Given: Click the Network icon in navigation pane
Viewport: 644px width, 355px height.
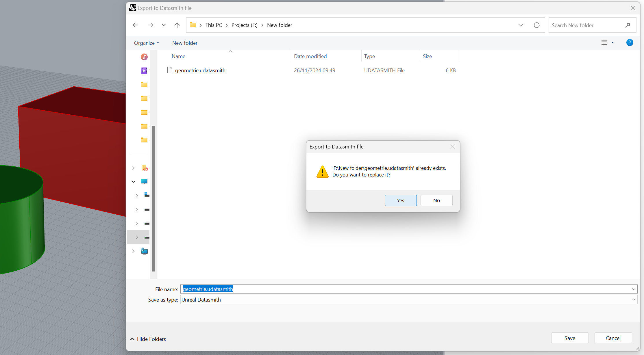Looking at the screenshot, I should (x=144, y=251).
